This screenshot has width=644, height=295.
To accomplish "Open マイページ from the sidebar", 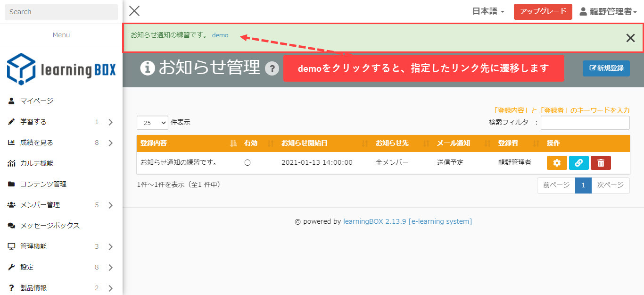I will [x=37, y=101].
